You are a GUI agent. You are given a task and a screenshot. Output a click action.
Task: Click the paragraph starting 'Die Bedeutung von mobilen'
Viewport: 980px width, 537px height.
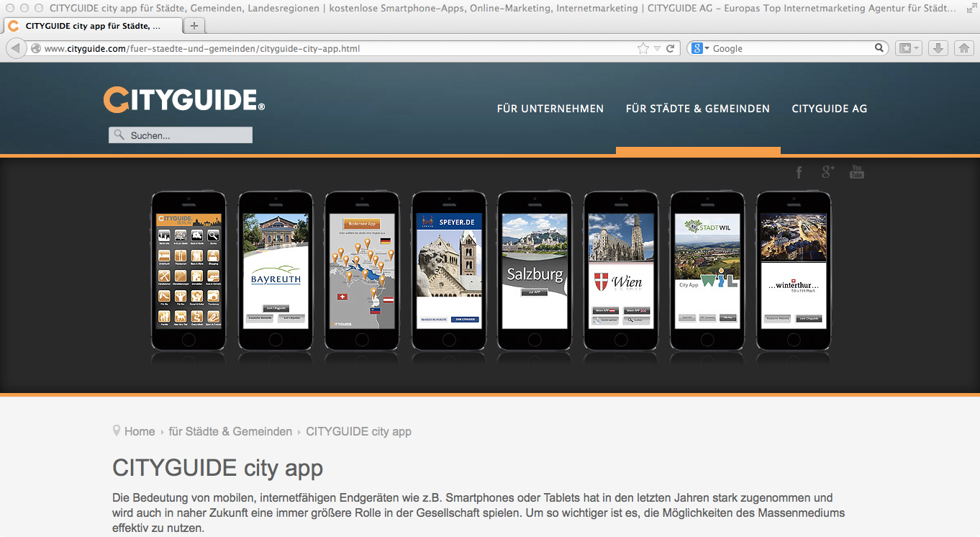478,513
